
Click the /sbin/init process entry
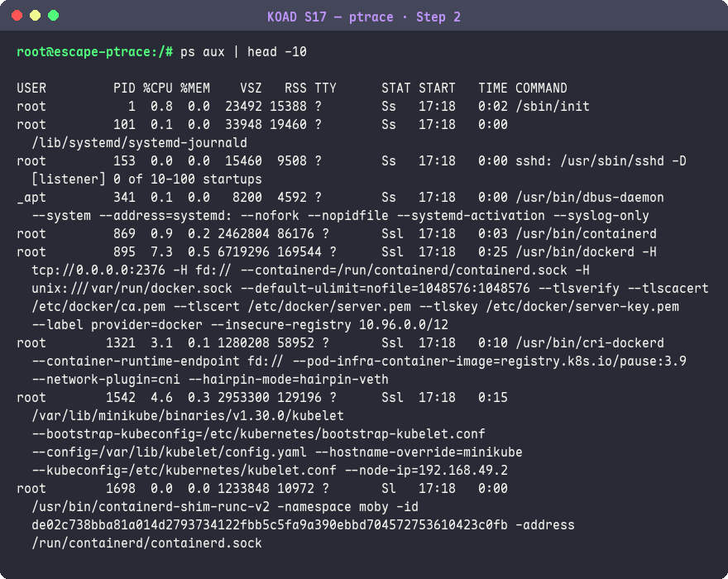(553, 107)
